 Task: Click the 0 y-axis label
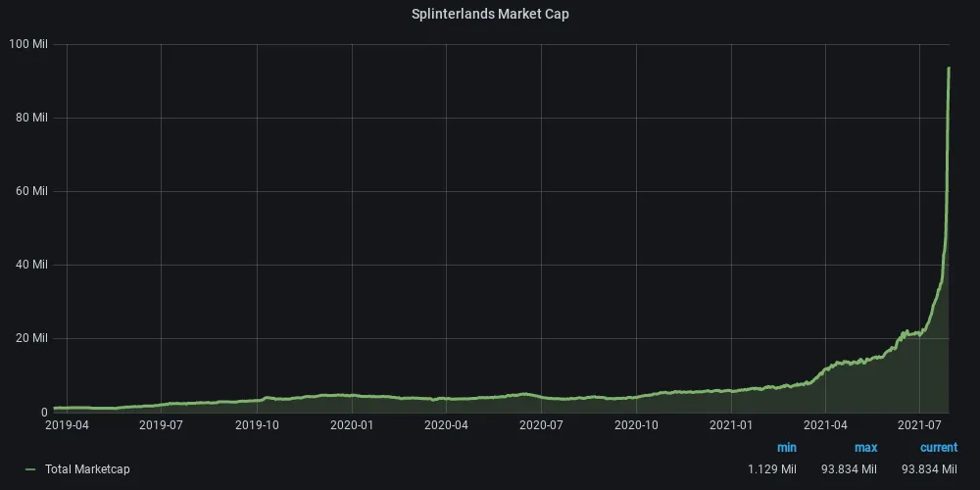[44, 412]
